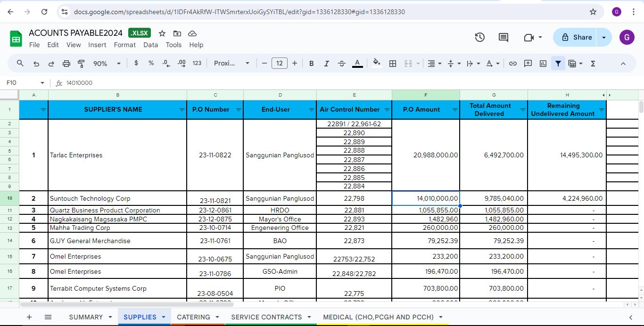The height and width of the screenshot is (326, 644).
Task: Toggle bold formatting
Action: [311, 63]
